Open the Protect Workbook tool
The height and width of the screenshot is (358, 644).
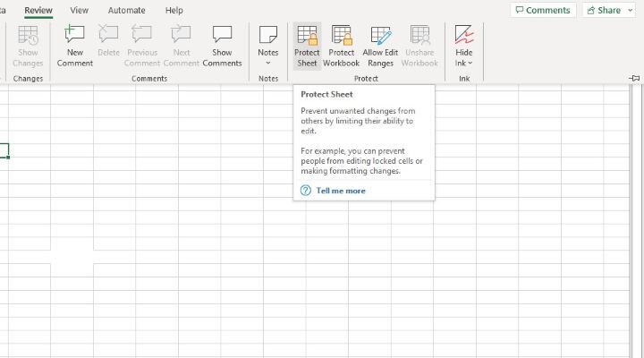[341, 36]
